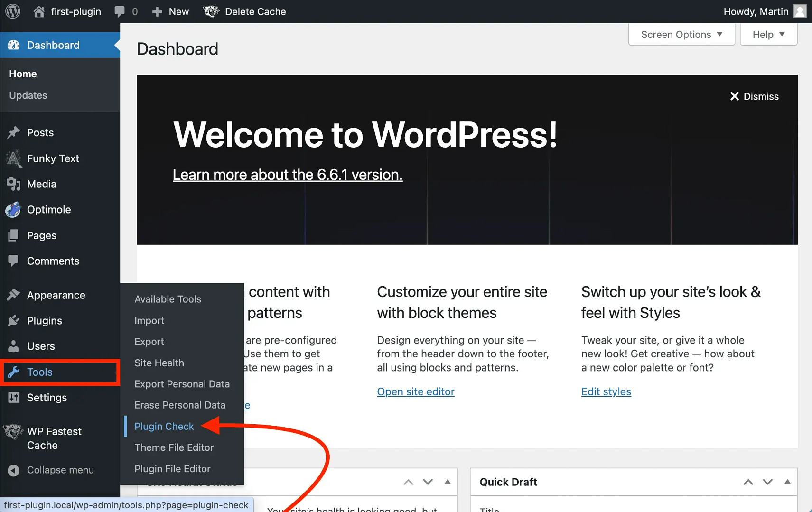Select Import from Tools submenu
Image resolution: width=812 pixels, height=512 pixels.
[149, 321]
